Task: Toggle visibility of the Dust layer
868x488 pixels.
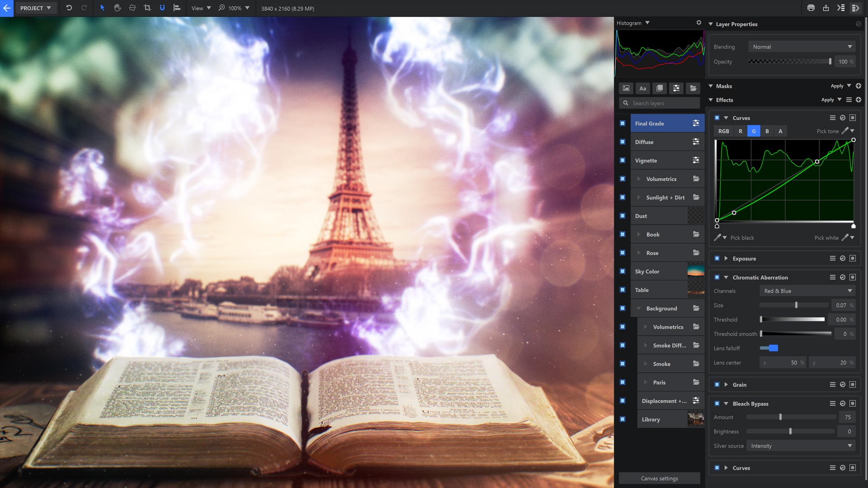Action: pos(623,216)
